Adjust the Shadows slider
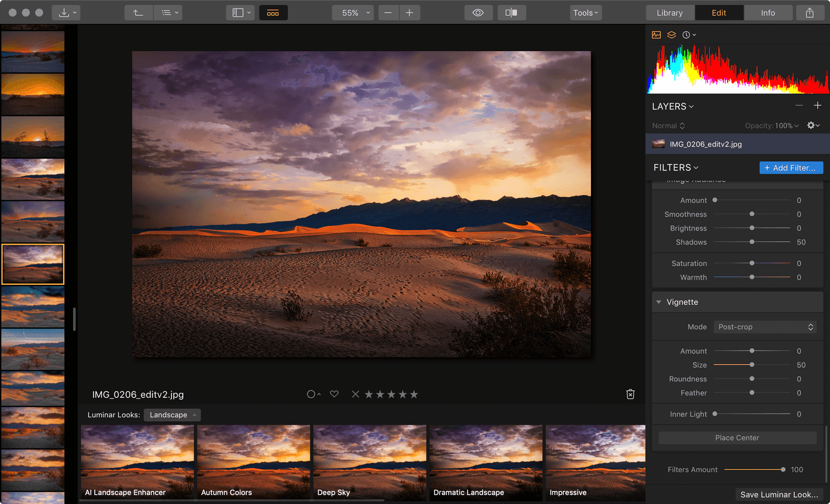This screenshot has height=504, width=830. click(x=752, y=242)
